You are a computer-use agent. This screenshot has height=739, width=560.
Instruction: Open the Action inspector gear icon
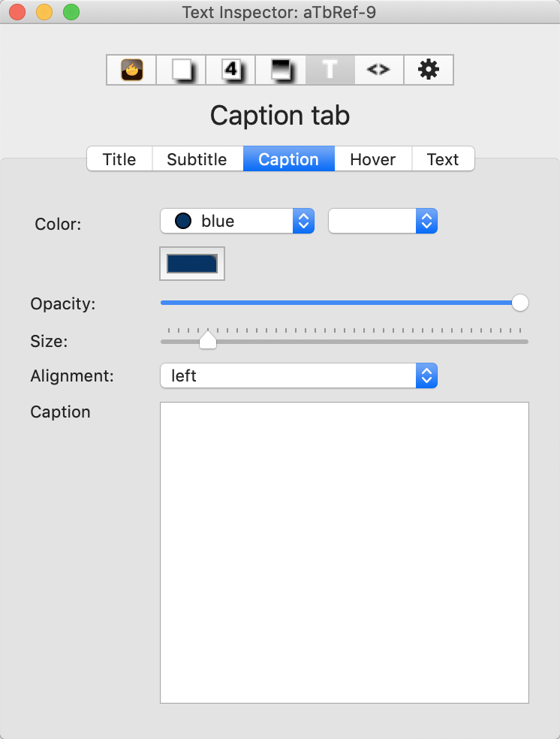pos(428,70)
